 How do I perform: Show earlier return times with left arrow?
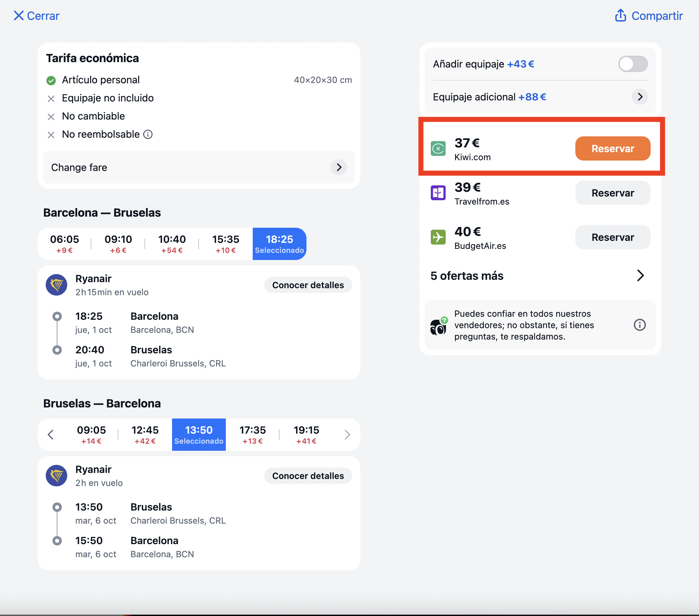click(51, 435)
